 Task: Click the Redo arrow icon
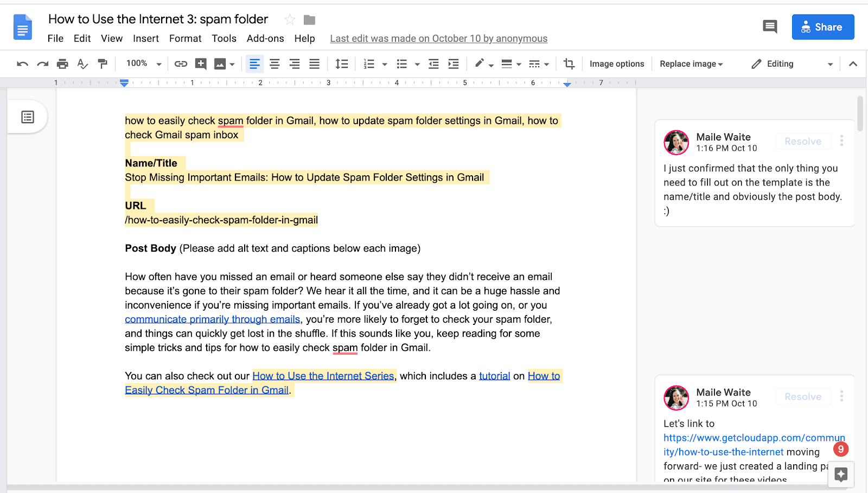pos(42,64)
